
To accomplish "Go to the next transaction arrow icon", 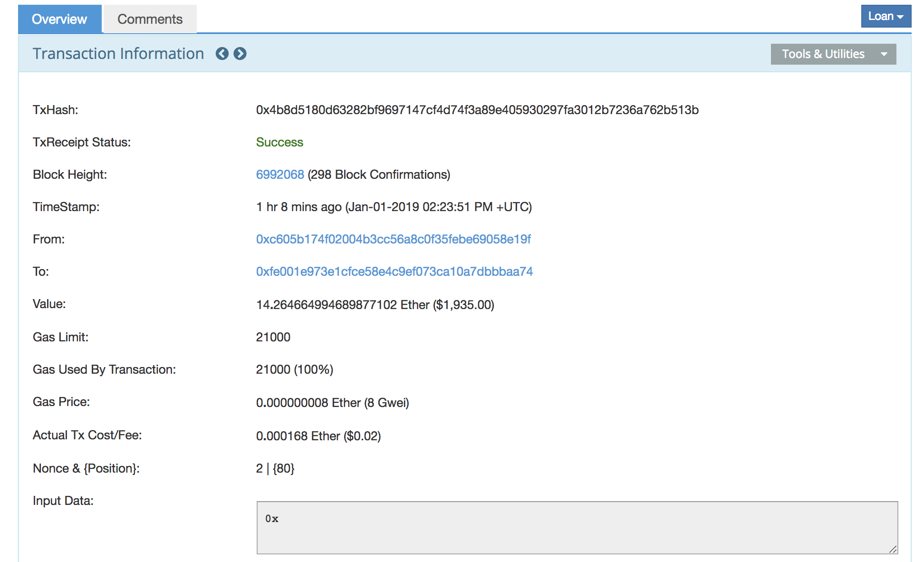I will [x=240, y=54].
